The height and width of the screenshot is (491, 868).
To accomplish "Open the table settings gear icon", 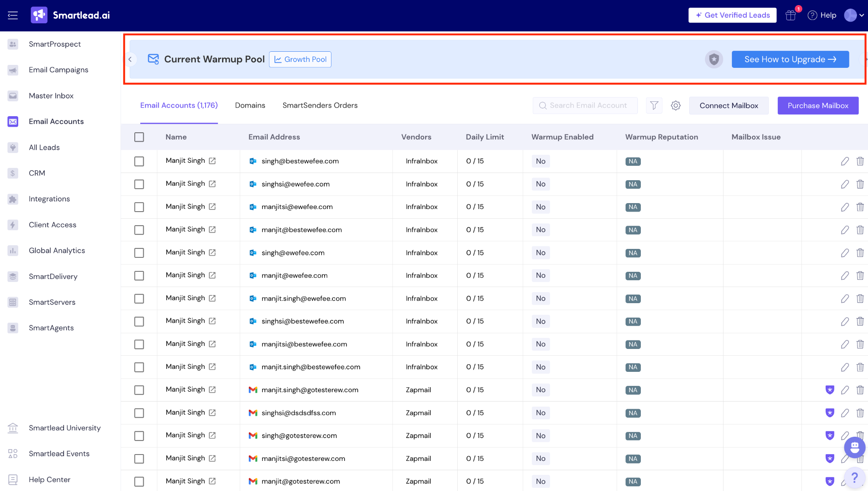I will 676,105.
